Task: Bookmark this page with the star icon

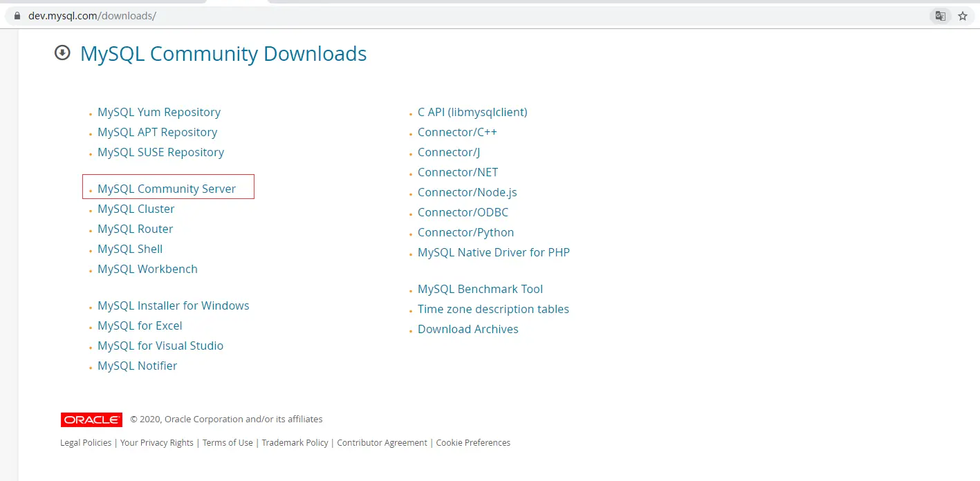Action: pyautogui.click(x=962, y=16)
